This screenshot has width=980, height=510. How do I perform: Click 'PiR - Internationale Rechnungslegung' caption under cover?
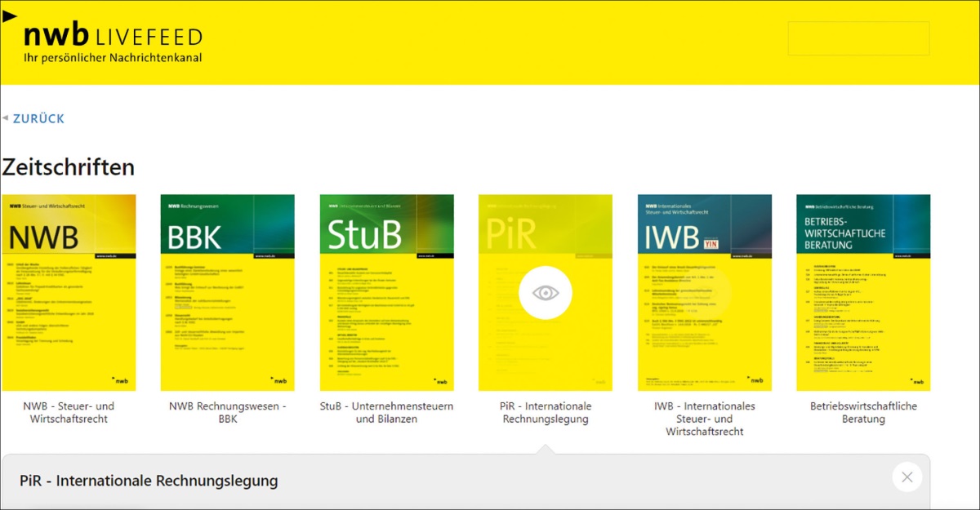(x=546, y=413)
